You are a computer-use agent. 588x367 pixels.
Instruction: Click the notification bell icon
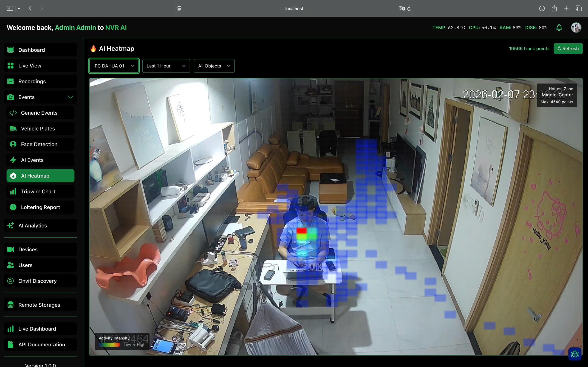point(559,28)
